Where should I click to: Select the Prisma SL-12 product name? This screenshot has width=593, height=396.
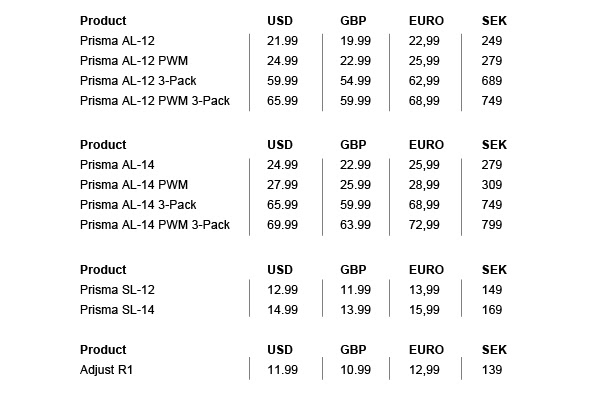tap(117, 290)
